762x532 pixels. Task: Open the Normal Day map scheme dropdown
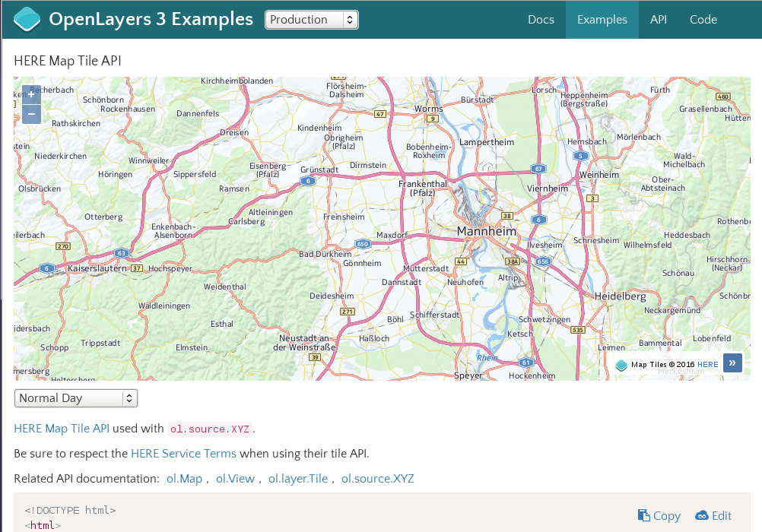coord(75,397)
